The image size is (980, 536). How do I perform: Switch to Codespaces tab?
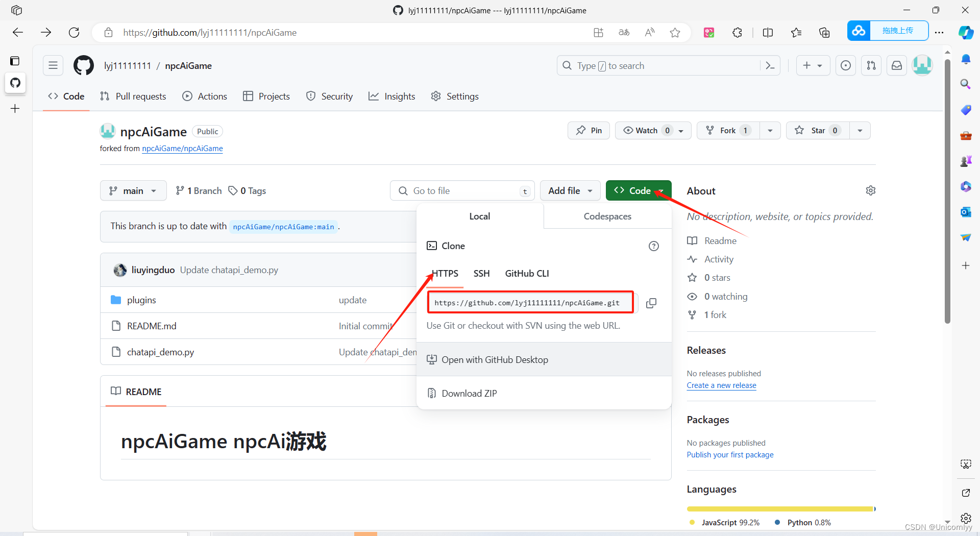click(607, 216)
